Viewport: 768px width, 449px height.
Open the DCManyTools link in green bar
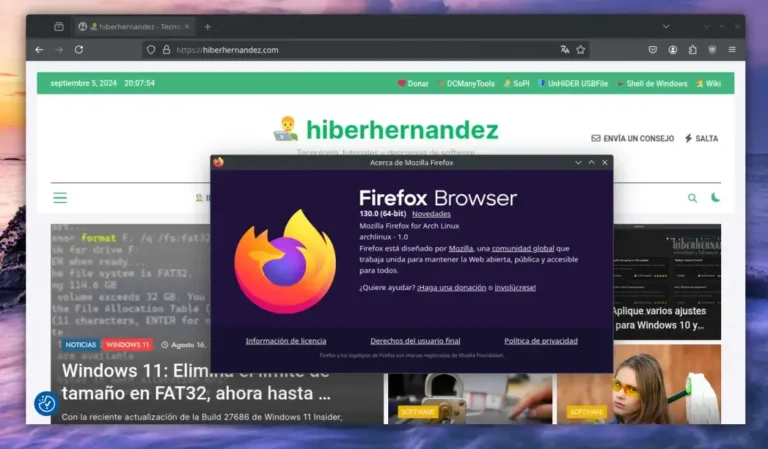point(470,84)
